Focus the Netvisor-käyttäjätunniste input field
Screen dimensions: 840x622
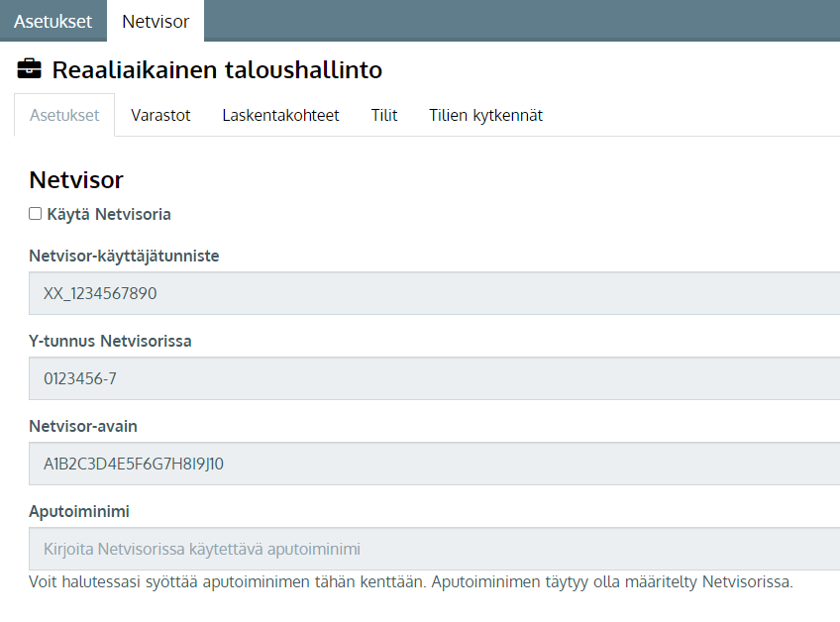(x=435, y=293)
